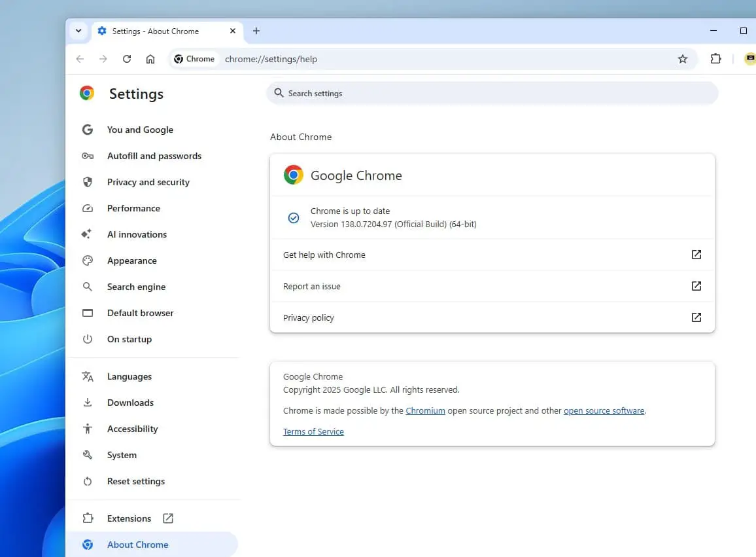Open Appearance settings
756x557 pixels.
coord(131,261)
